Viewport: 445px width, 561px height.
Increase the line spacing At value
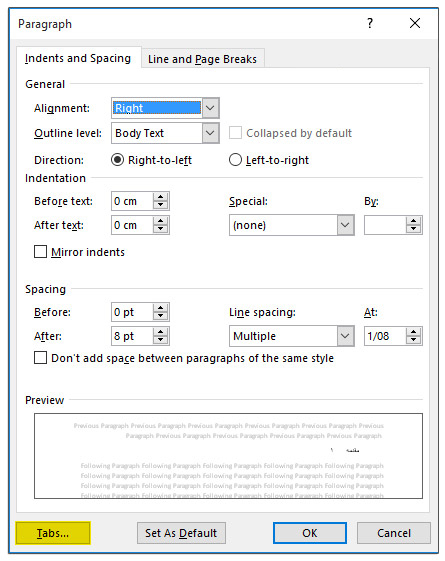pyautogui.click(x=414, y=332)
